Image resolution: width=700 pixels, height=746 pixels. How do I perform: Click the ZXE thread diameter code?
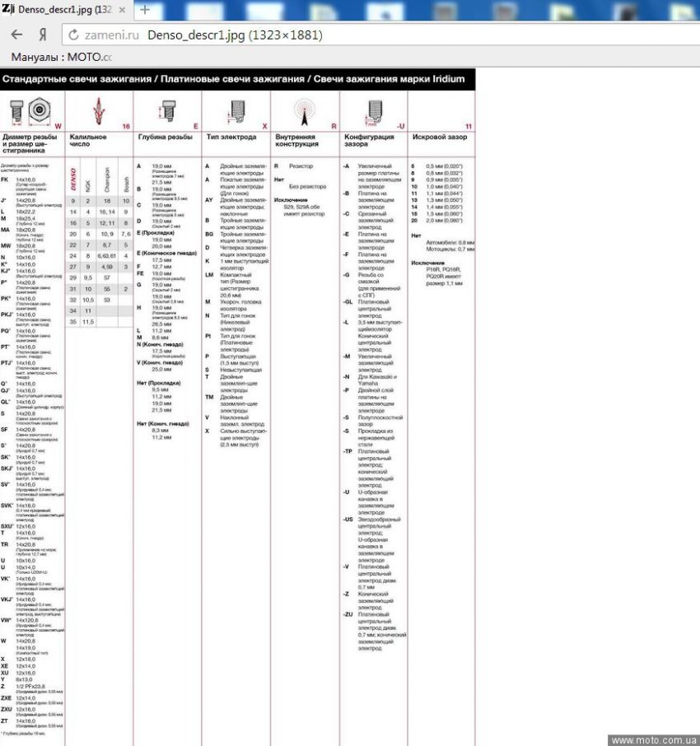pos(6,698)
